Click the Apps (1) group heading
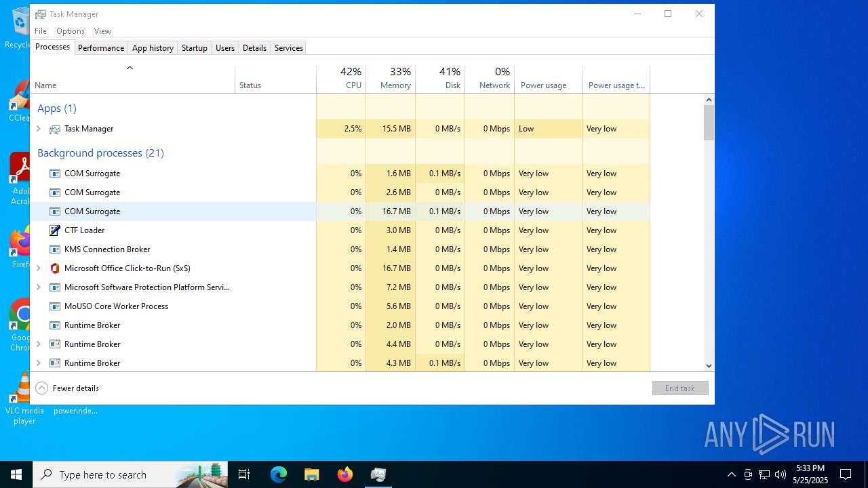Image resolution: width=868 pixels, height=488 pixels. click(57, 108)
